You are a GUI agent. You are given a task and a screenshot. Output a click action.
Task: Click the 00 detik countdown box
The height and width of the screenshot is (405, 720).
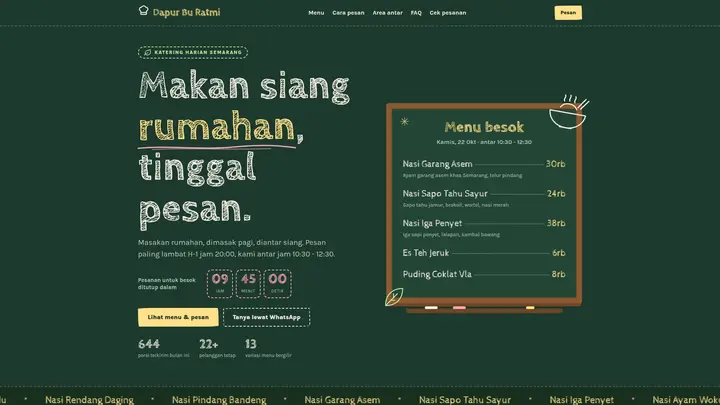click(x=277, y=283)
